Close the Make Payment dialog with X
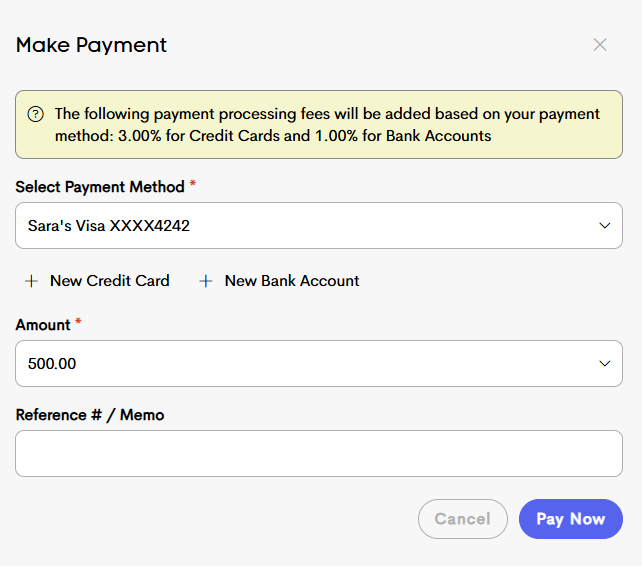 pos(600,45)
